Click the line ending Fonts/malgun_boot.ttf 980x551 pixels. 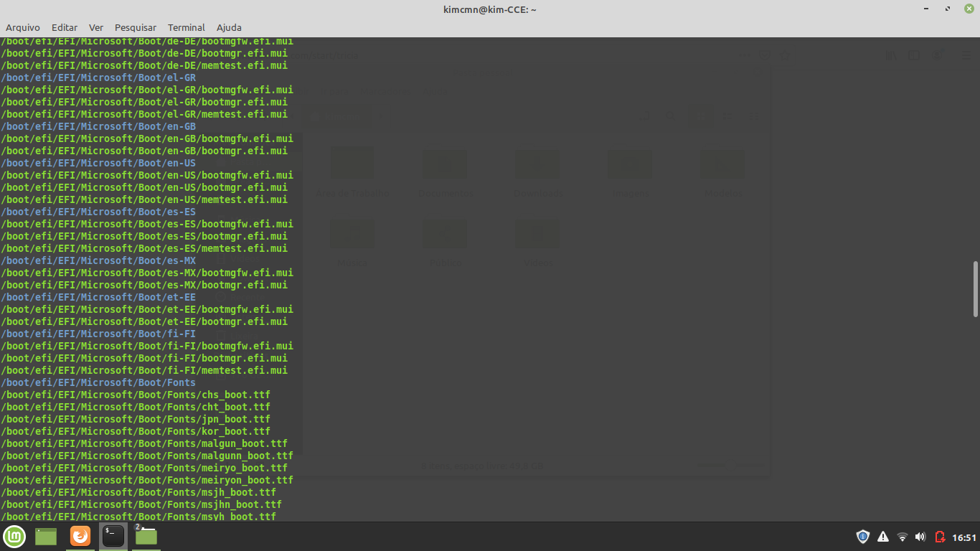144,443
